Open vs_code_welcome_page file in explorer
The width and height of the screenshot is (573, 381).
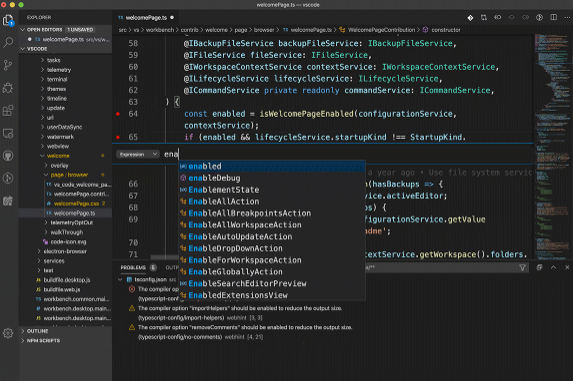click(x=82, y=185)
